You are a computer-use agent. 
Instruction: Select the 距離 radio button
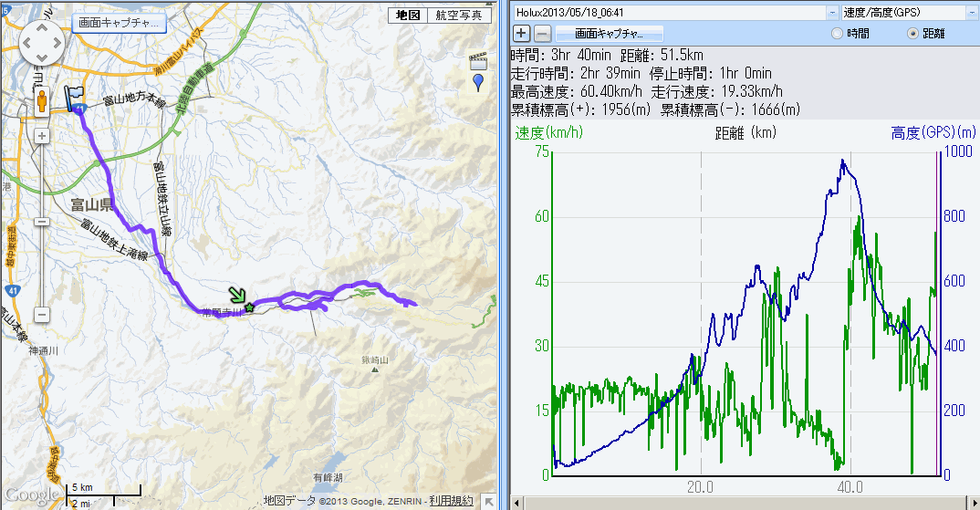pyautogui.click(x=912, y=34)
